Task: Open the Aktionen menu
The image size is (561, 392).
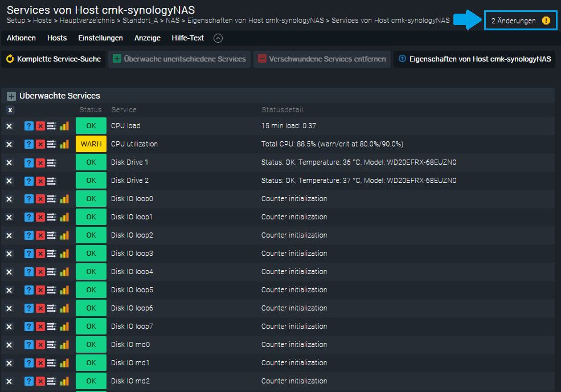Action: pos(21,38)
